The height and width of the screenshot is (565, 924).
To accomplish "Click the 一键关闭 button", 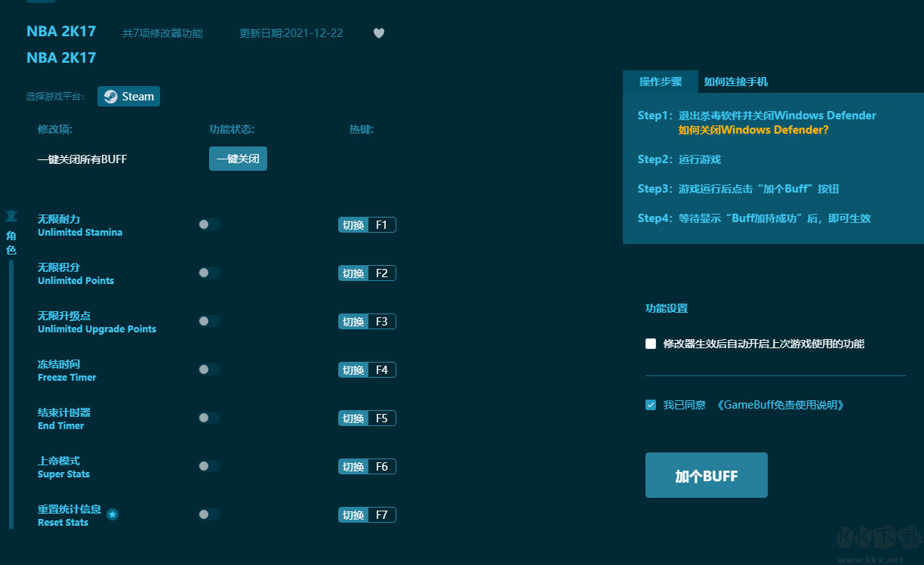I will pos(238,159).
